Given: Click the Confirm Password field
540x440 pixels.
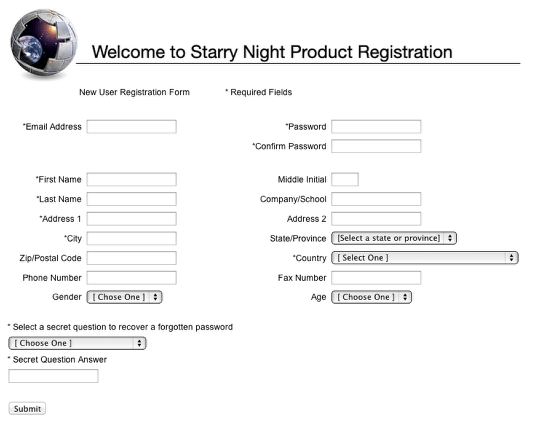Looking at the screenshot, I should pos(376,146).
